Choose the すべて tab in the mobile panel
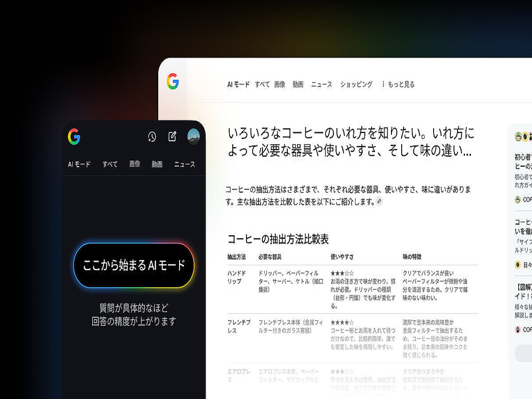The height and width of the screenshot is (399, 532). tap(110, 164)
